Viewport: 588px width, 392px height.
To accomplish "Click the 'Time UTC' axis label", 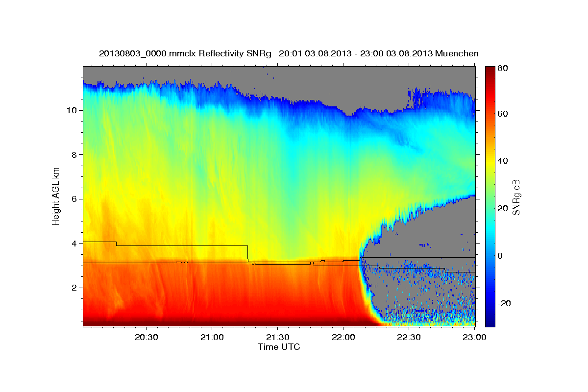I will [279, 347].
